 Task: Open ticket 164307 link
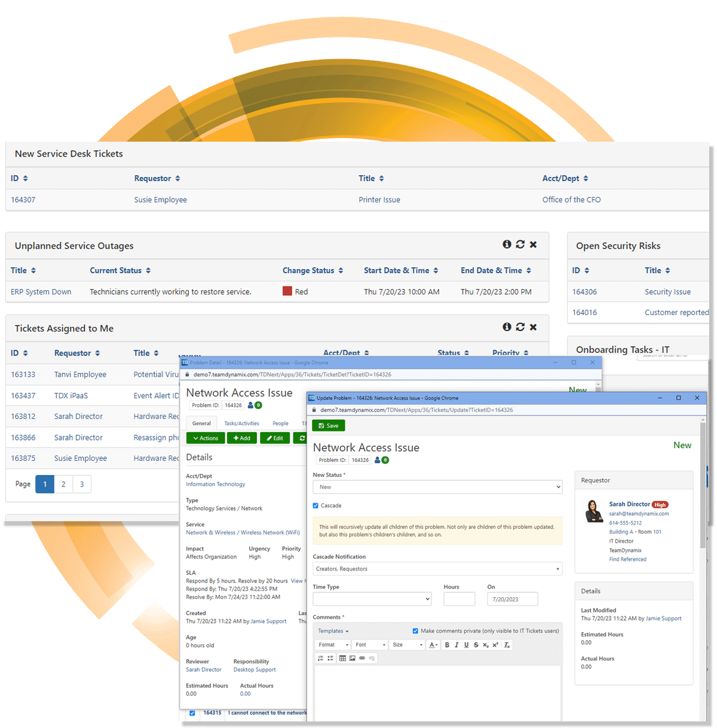[23, 200]
